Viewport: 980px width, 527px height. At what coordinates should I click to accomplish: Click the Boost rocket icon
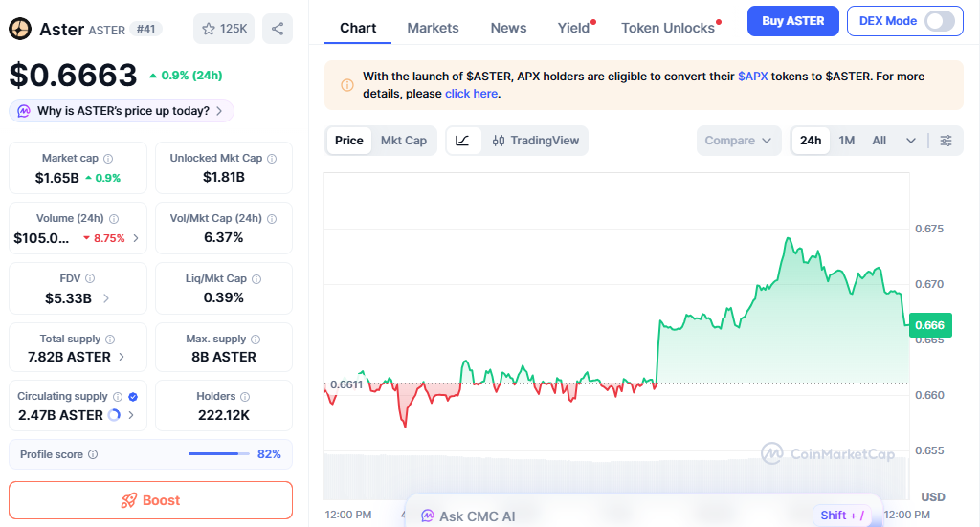(x=129, y=500)
